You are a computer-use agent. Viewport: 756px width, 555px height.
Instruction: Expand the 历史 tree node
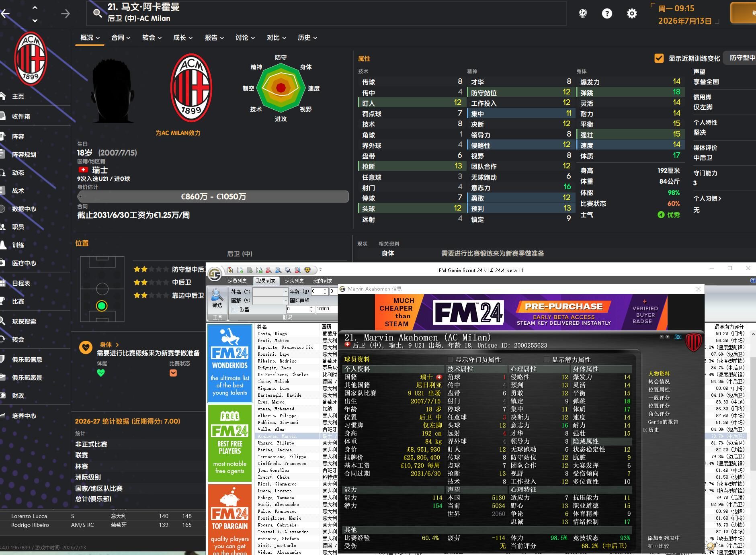pyautogui.click(x=645, y=430)
